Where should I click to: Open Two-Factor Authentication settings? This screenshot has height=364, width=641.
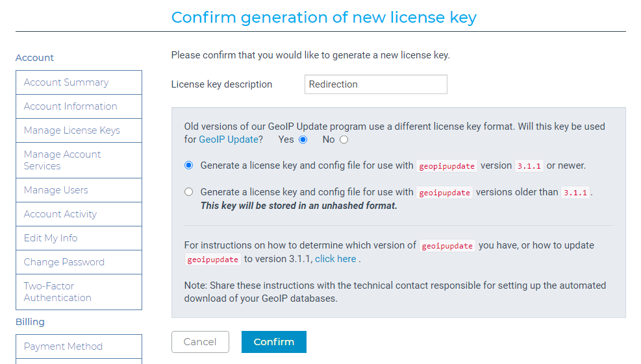tap(79, 292)
